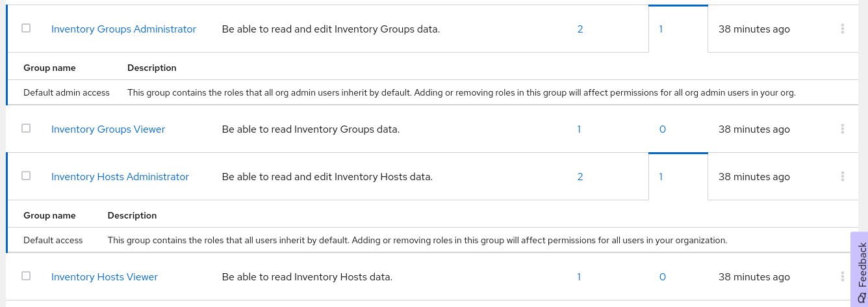Screen dimensions: 868x307
Task: Open Inventory Groups Administrator role link
Action: (x=123, y=29)
